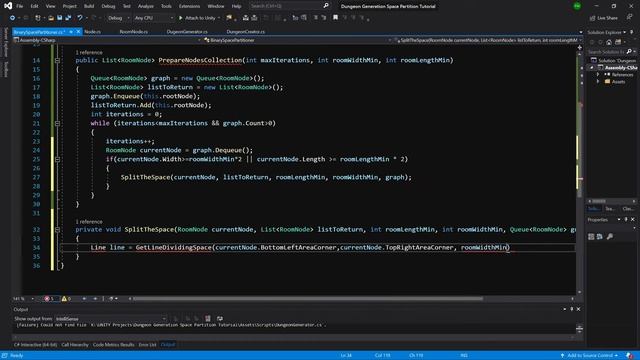This screenshot has width=640, height=360.
Task: Pin the Properties panel
Action: coord(626,220)
